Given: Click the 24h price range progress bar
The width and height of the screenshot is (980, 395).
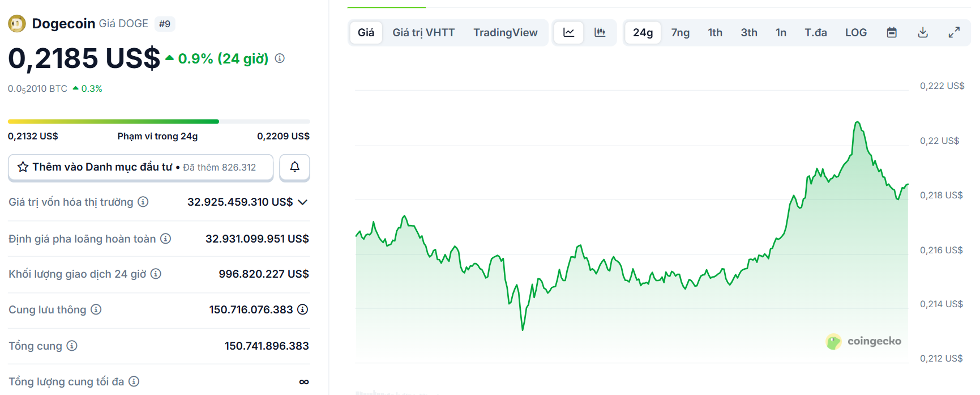Looking at the screenshot, I should tap(159, 121).
